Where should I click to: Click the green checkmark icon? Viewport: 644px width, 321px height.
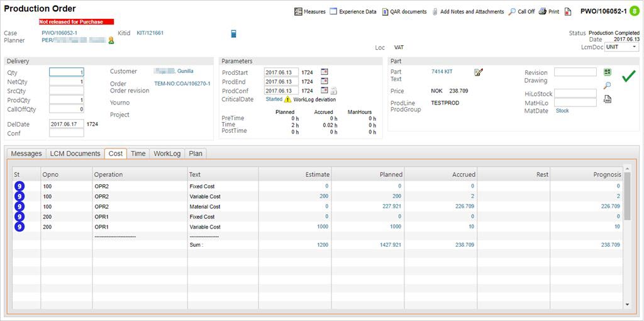[x=628, y=77]
